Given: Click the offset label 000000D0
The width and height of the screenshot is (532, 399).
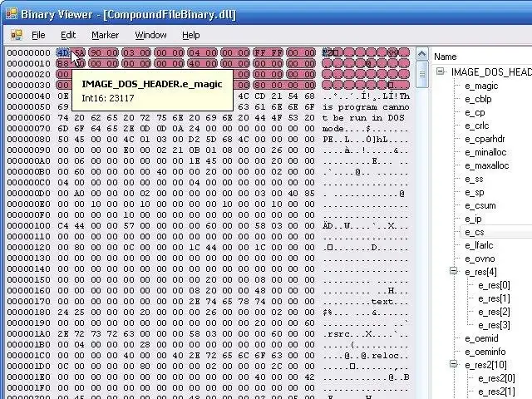Looking at the screenshot, I should tap(29, 194).
